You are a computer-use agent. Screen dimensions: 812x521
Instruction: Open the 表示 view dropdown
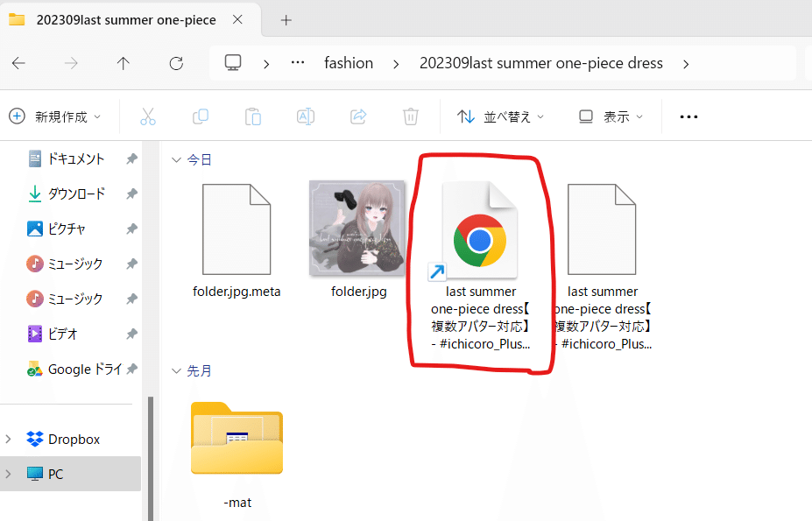pos(611,116)
